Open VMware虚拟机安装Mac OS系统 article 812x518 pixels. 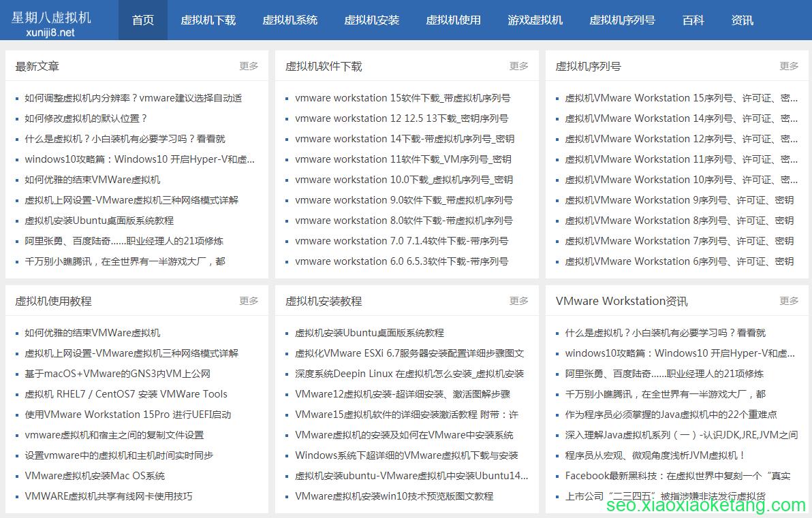click(95, 476)
